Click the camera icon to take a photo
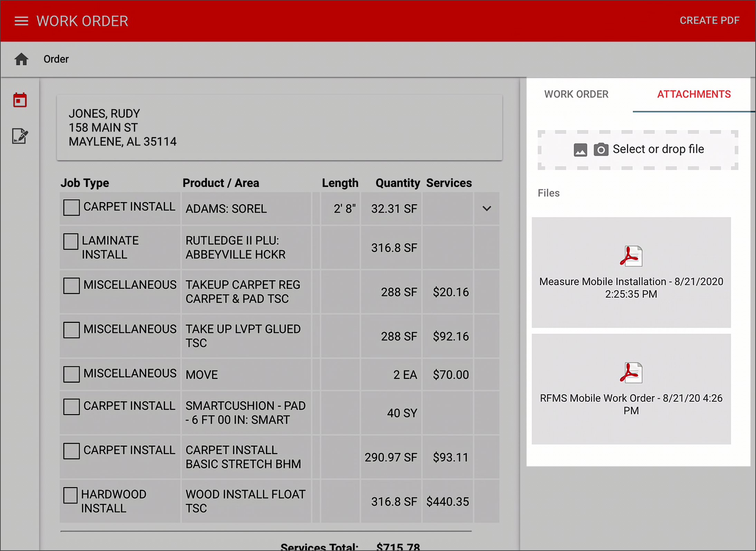 click(601, 149)
